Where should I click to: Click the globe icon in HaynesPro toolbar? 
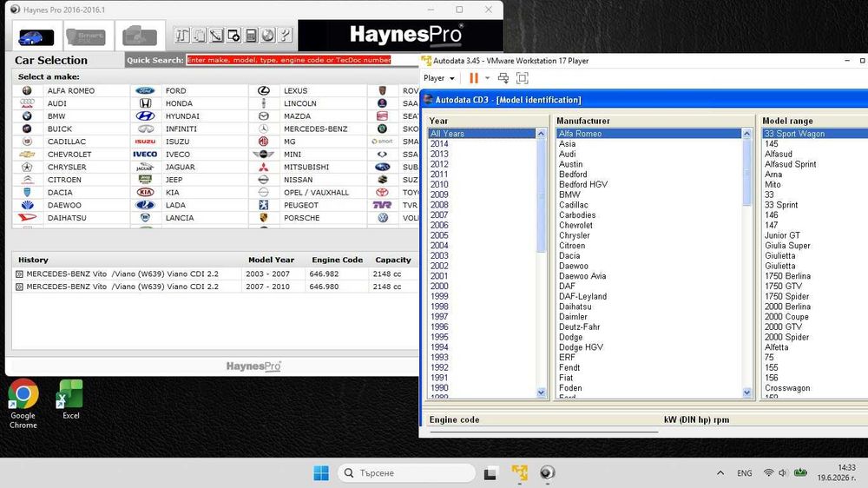coord(268,36)
